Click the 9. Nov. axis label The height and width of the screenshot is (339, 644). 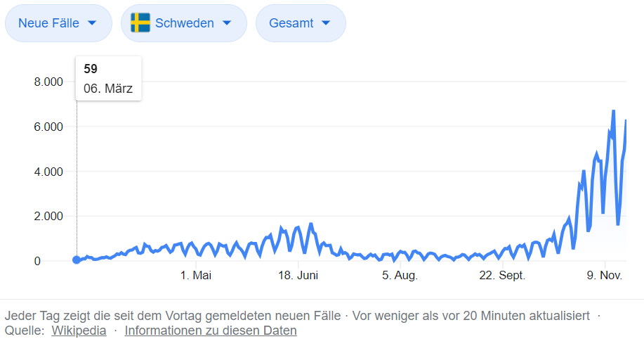tap(605, 276)
